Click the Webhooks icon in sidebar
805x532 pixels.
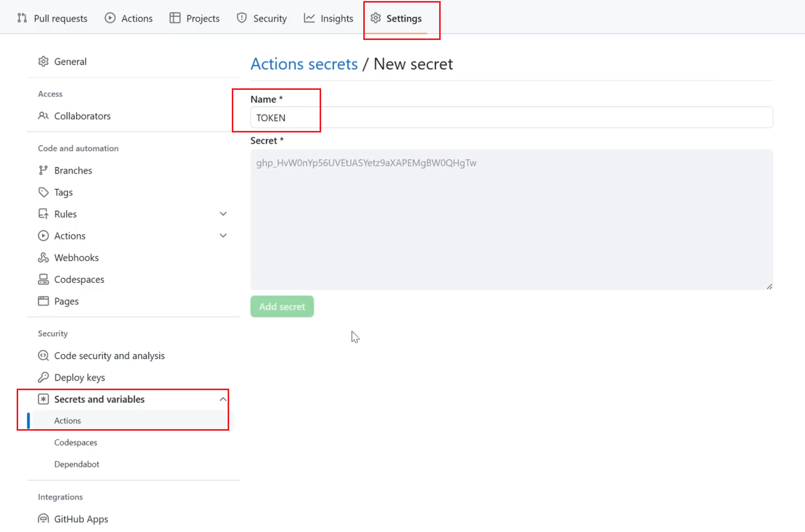43,258
